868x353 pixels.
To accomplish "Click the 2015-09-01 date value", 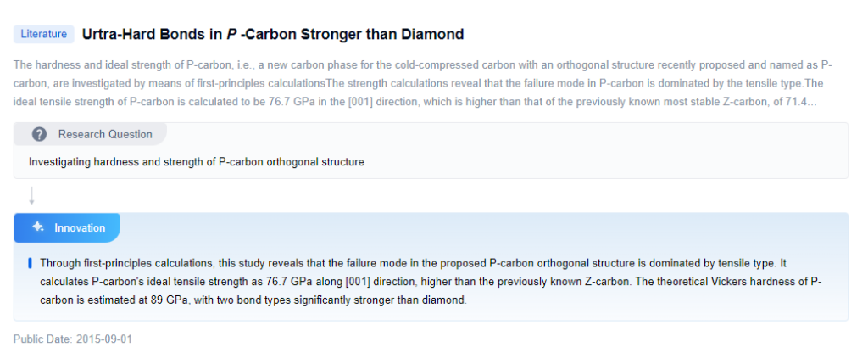I will coord(104,339).
